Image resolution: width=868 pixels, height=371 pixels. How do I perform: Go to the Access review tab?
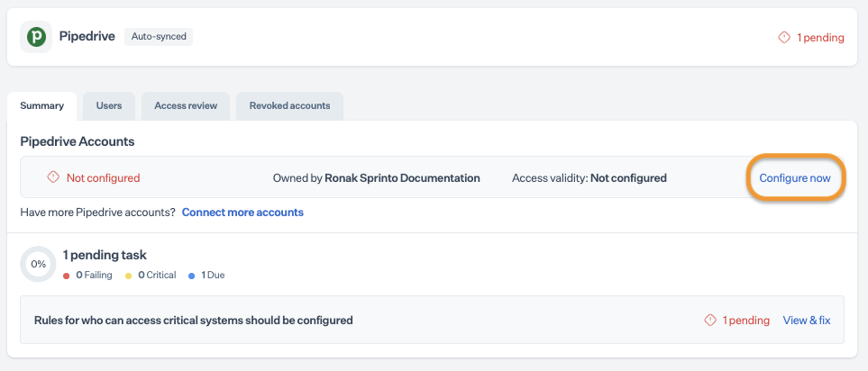[186, 105]
